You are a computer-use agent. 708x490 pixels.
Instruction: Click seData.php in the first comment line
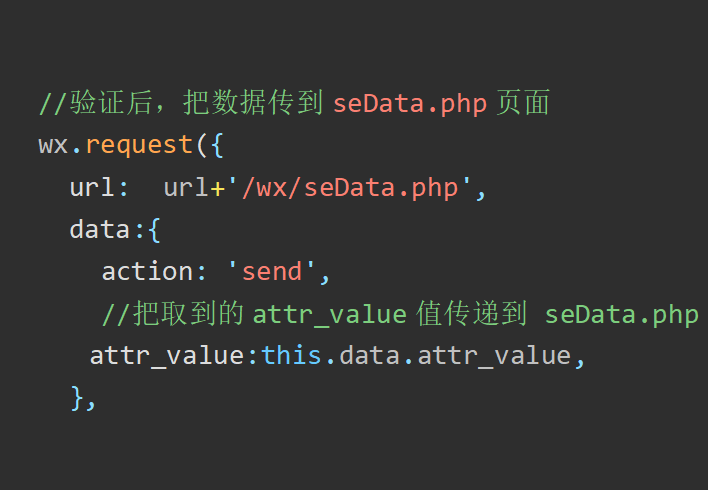pyautogui.click(x=410, y=103)
